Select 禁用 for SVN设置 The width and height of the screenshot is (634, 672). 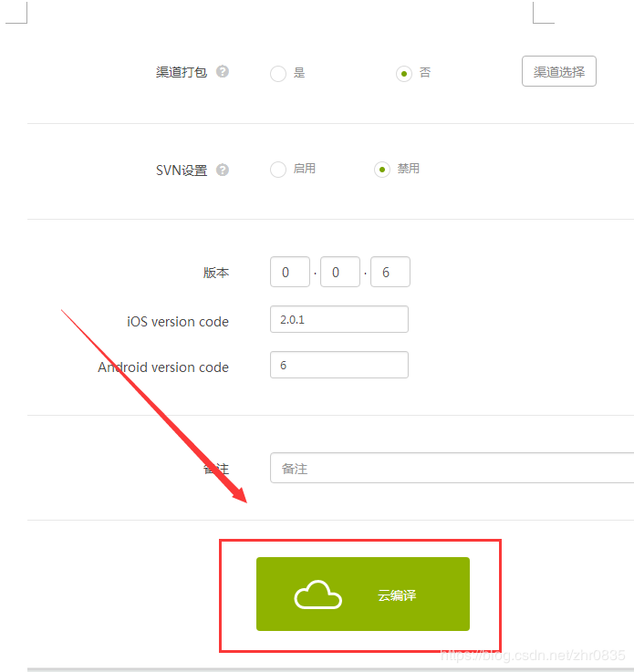382,170
